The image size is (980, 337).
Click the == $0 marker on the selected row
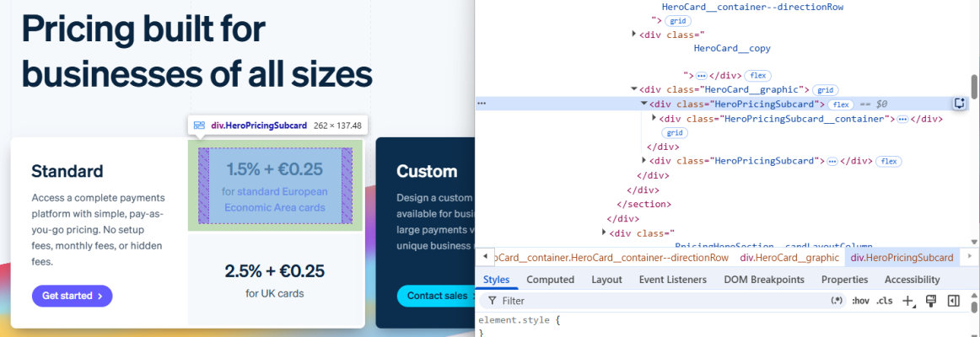point(873,104)
